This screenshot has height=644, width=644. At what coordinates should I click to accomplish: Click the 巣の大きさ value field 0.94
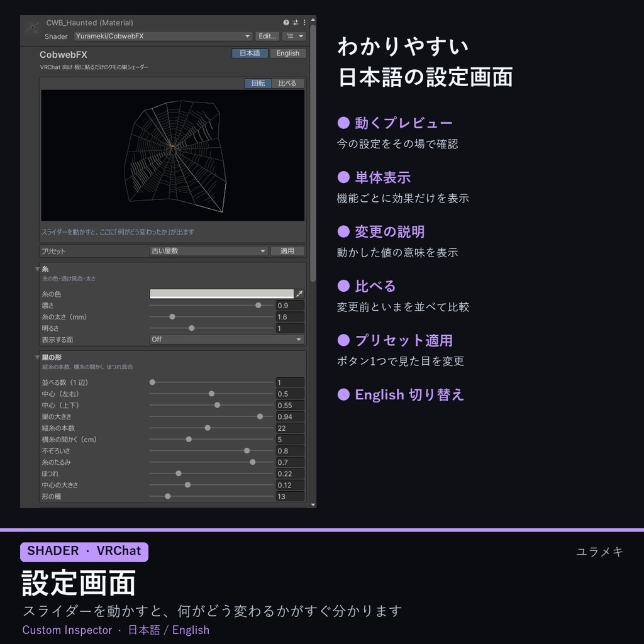[x=290, y=416]
